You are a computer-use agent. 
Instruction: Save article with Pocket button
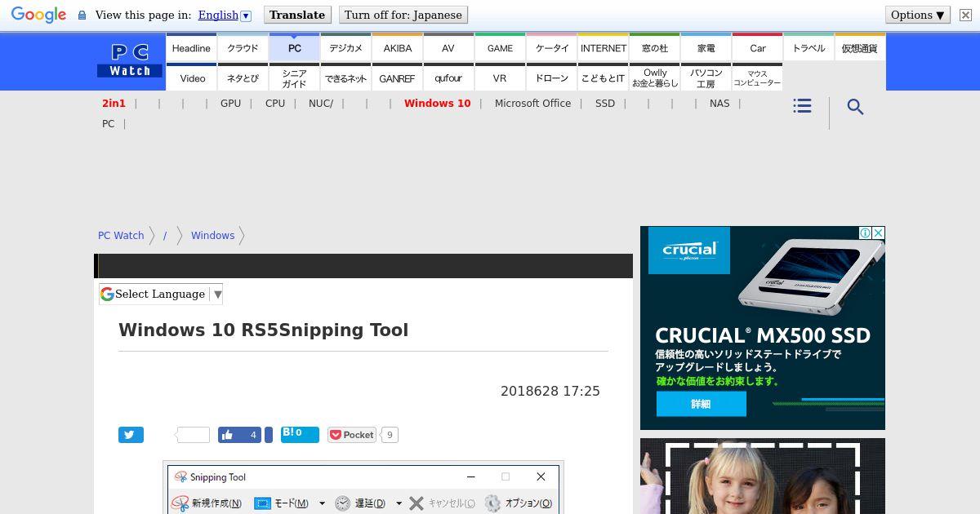[x=352, y=435]
